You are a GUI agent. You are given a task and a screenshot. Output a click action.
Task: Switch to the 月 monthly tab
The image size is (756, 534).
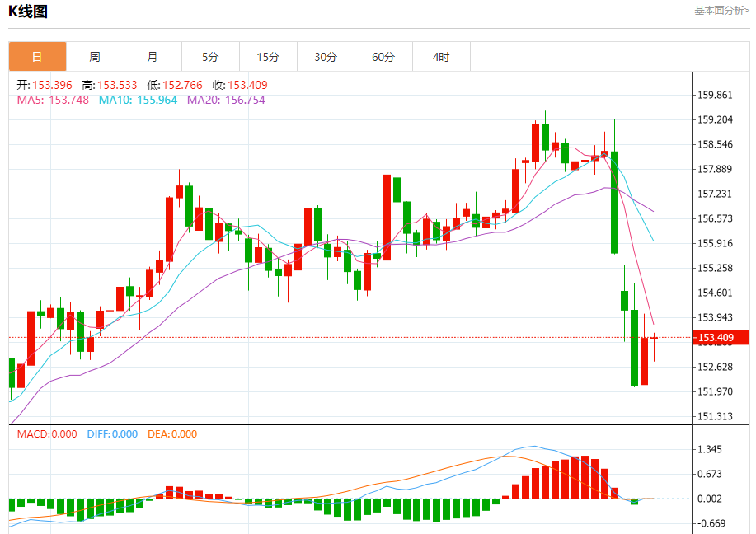click(x=153, y=57)
